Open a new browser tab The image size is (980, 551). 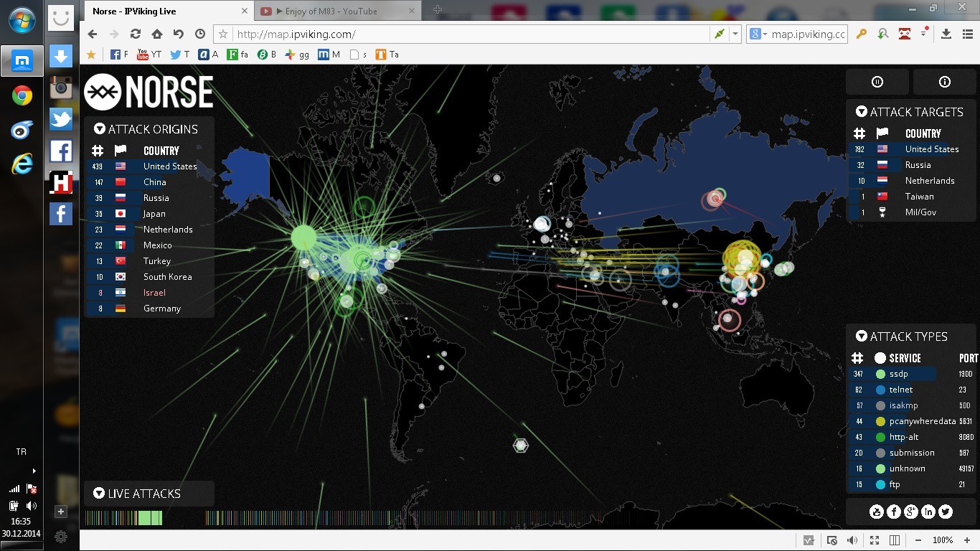(x=438, y=10)
